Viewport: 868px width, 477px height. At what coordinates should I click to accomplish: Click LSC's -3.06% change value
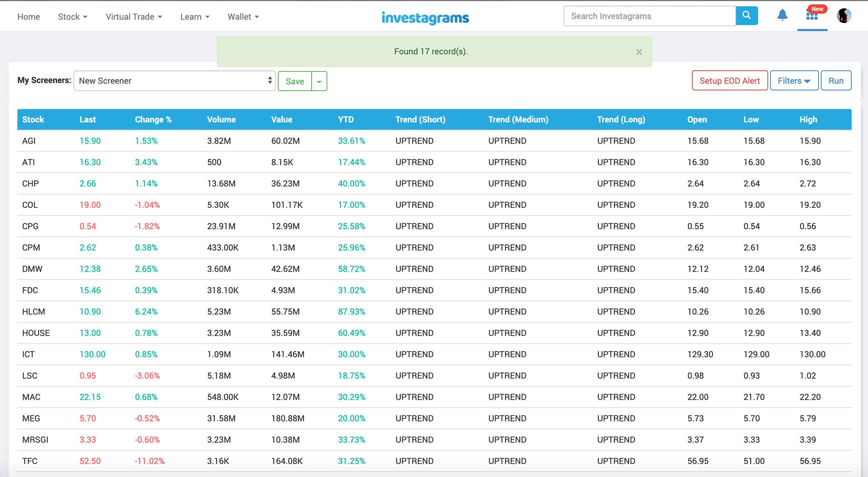(147, 376)
